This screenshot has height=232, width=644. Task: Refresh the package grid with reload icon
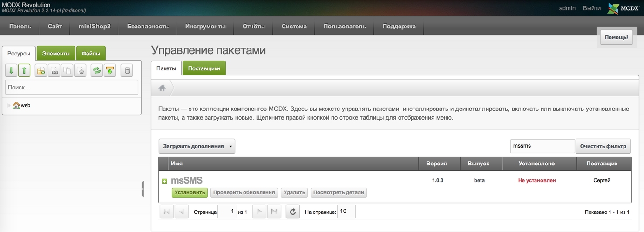coord(292,212)
